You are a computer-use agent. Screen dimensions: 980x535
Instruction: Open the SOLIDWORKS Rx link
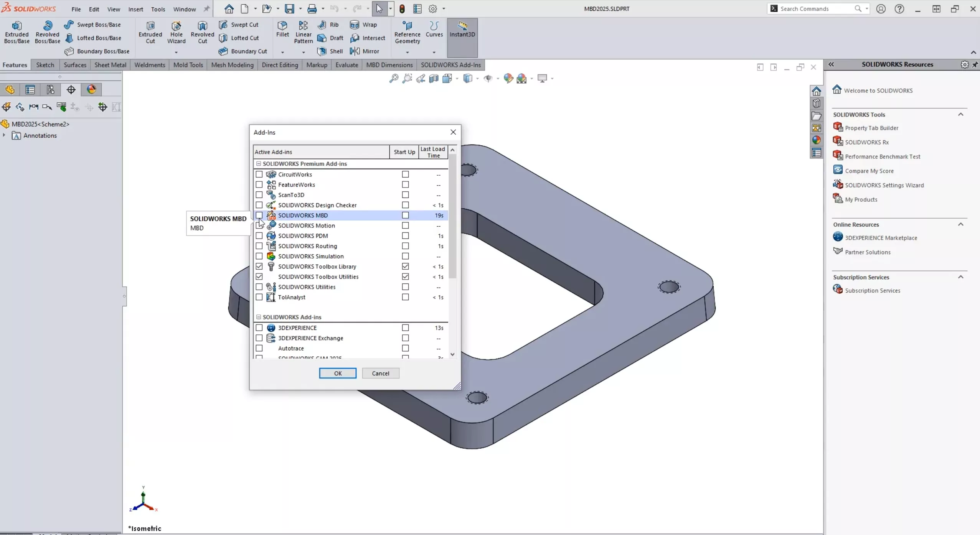click(867, 142)
